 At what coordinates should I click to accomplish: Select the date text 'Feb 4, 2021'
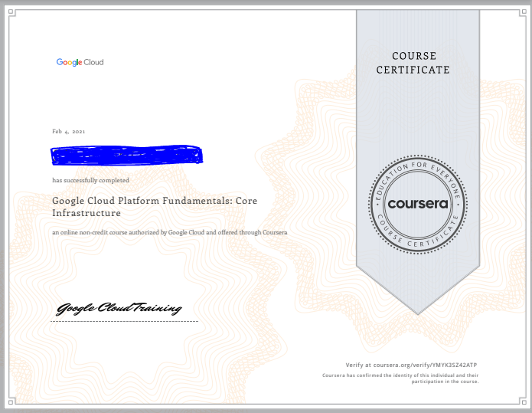click(69, 132)
